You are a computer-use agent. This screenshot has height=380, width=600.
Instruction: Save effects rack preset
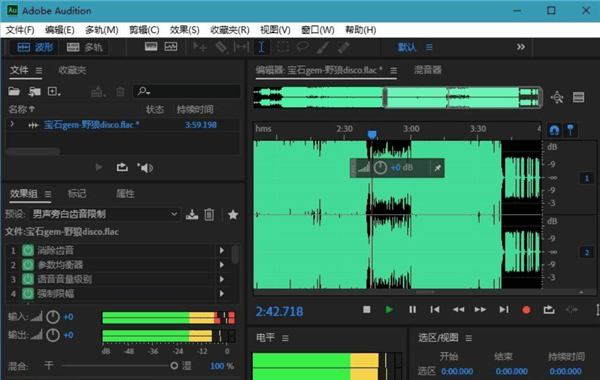[x=192, y=214]
